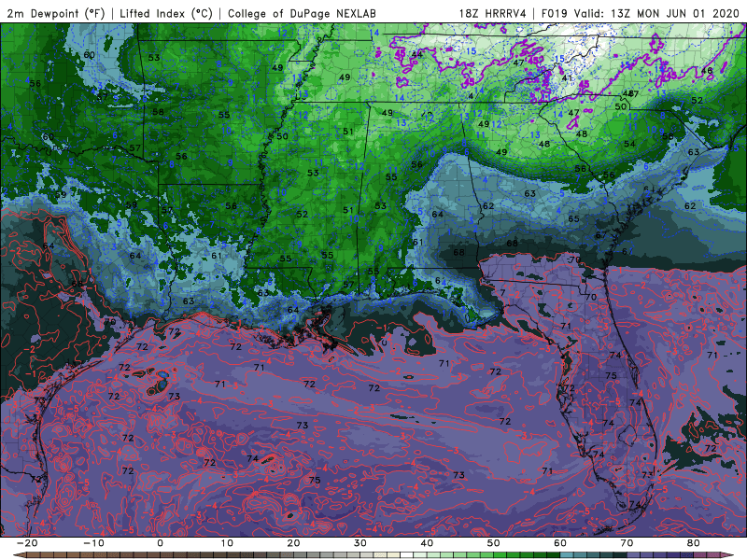Click the 41 dewpoint value near the Appalachians
The height and width of the screenshot is (560, 747).
coord(567,78)
